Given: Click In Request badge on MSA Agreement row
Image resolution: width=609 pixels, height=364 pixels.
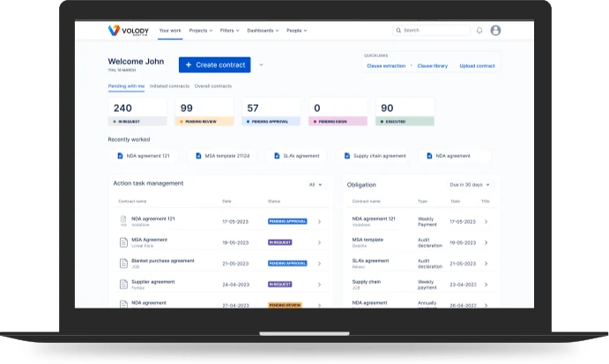Looking at the screenshot, I should pos(280,242).
